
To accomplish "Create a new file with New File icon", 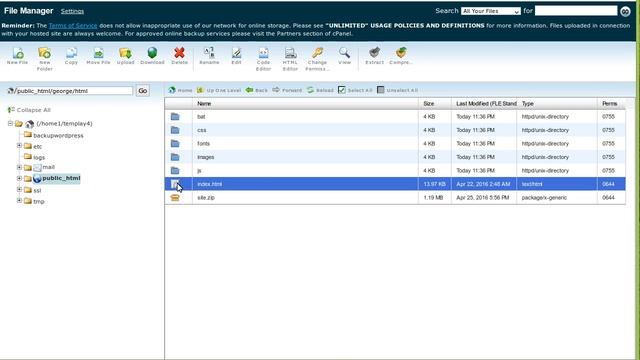I will [18, 56].
